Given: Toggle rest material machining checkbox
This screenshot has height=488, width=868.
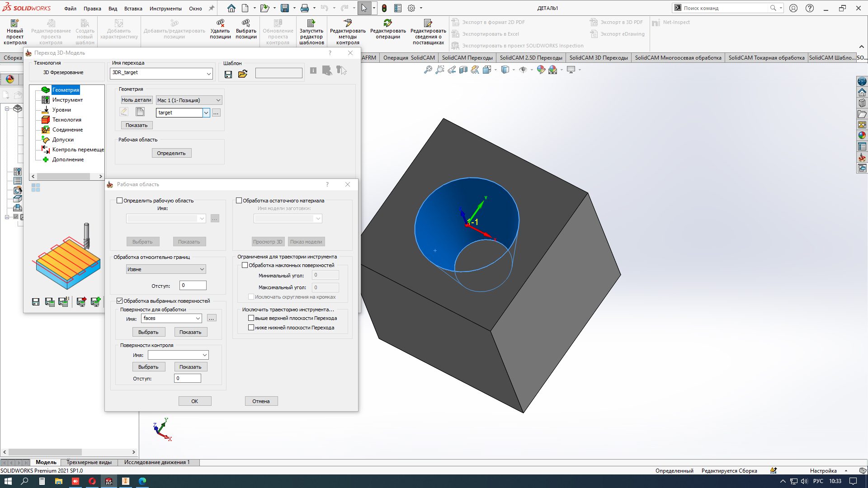Looking at the screenshot, I should click(x=239, y=201).
